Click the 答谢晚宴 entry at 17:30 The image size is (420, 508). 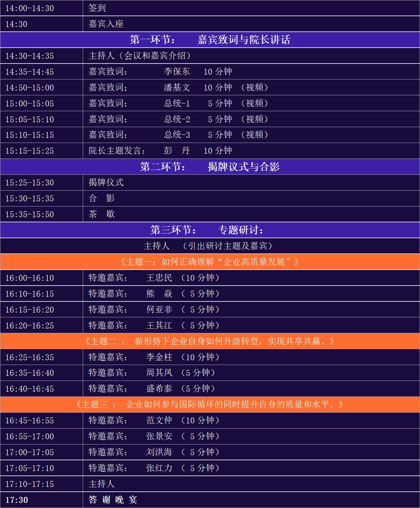tap(113, 500)
